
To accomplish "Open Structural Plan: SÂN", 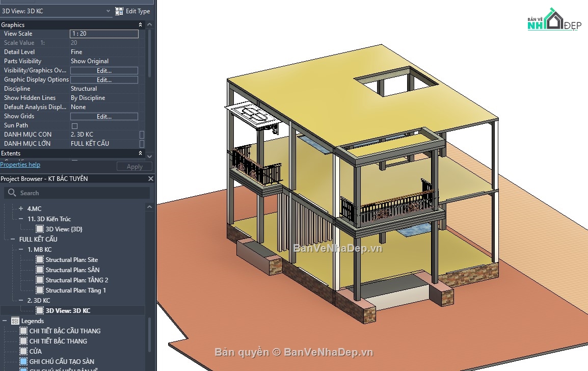I will point(72,270).
